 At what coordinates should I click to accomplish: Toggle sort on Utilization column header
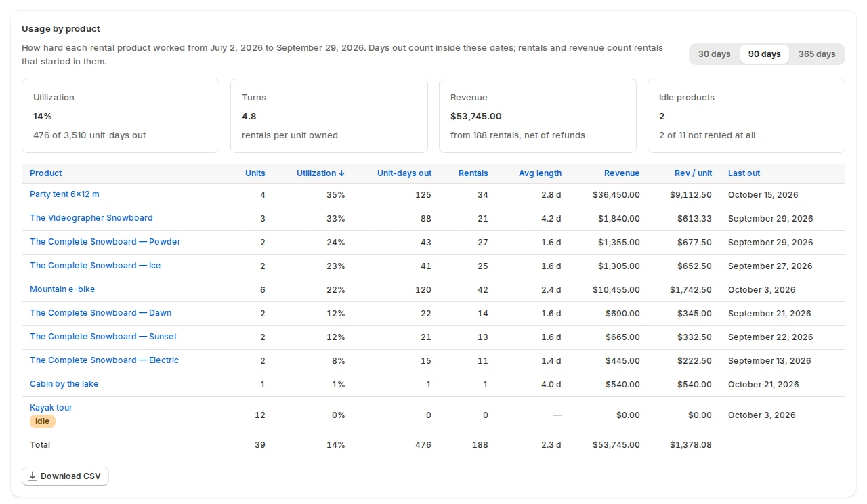(320, 173)
